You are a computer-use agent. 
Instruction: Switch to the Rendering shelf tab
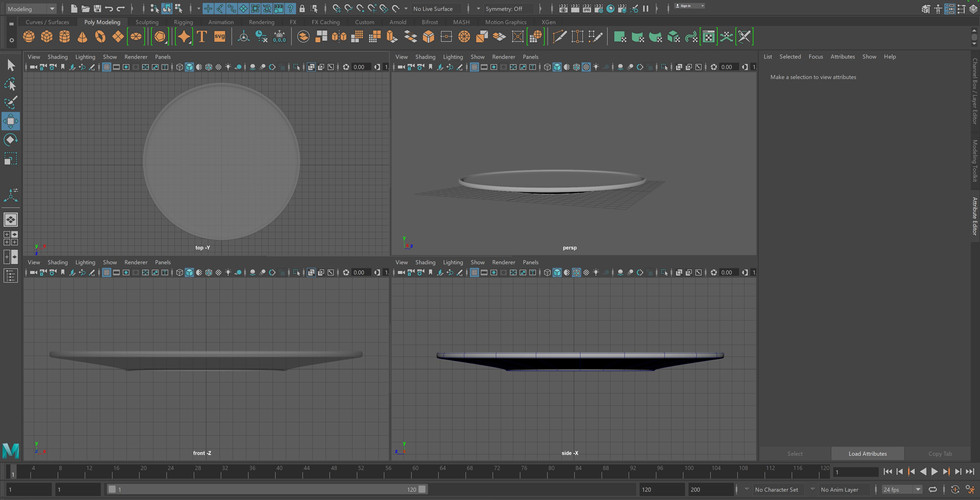261,22
